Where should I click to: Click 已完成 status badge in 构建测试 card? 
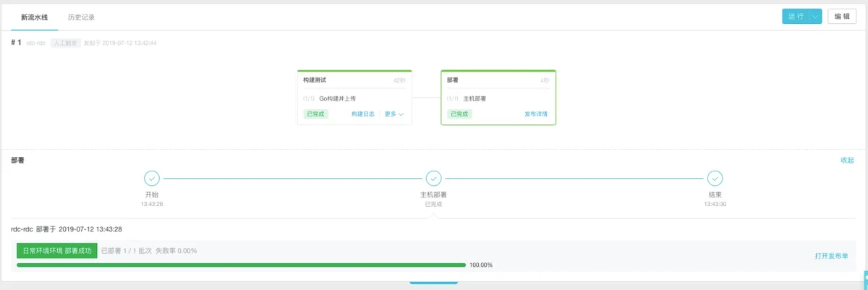pyautogui.click(x=315, y=114)
